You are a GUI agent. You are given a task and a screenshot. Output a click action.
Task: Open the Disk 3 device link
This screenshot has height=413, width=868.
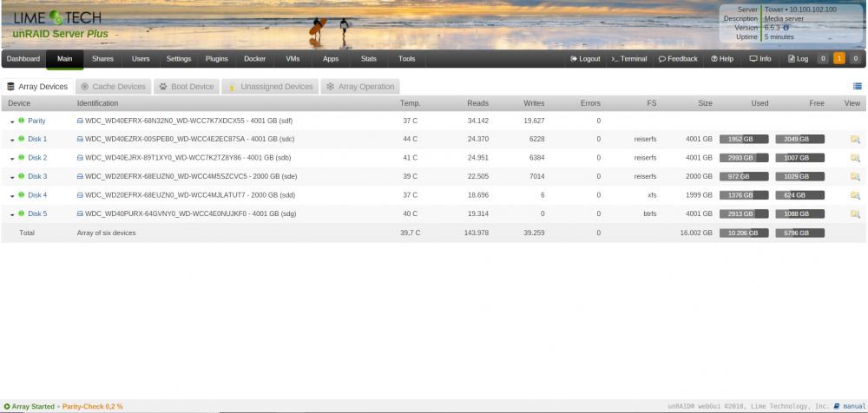pyautogui.click(x=37, y=177)
